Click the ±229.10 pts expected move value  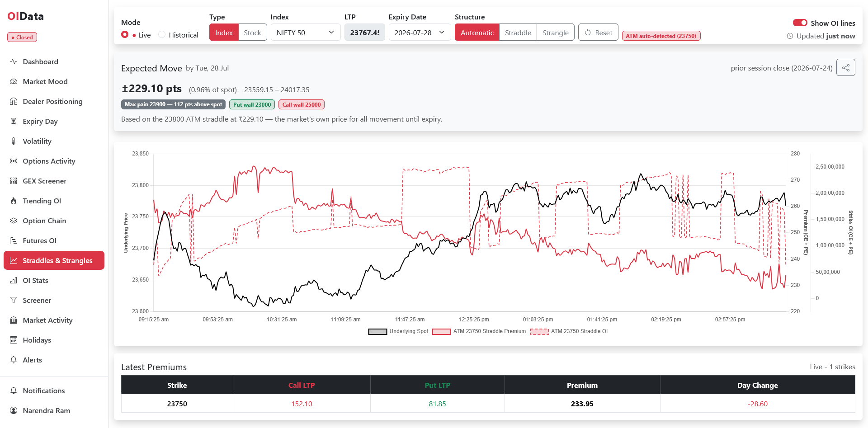pyautogui.click(x=151, y=89)
